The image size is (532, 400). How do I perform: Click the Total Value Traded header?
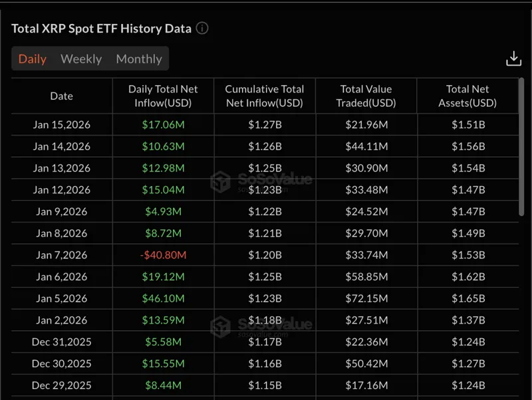tap(366, 96)
